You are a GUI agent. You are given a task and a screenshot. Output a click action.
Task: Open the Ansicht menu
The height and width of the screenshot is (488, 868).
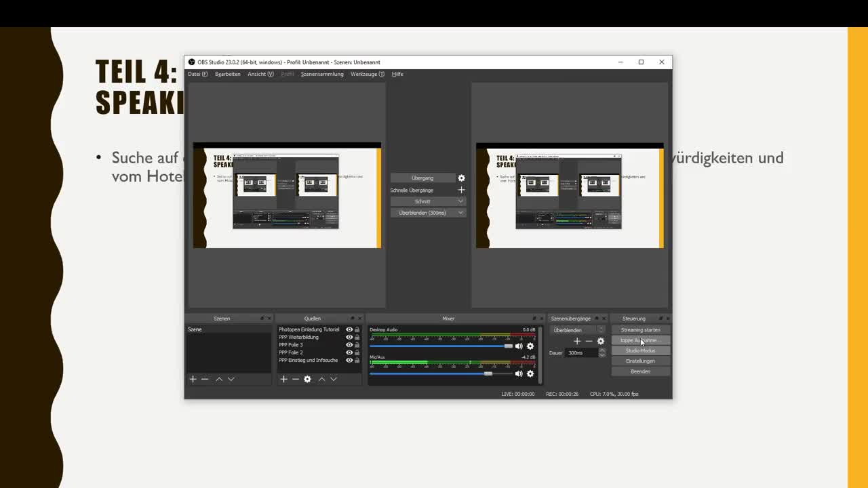point(260,74)
